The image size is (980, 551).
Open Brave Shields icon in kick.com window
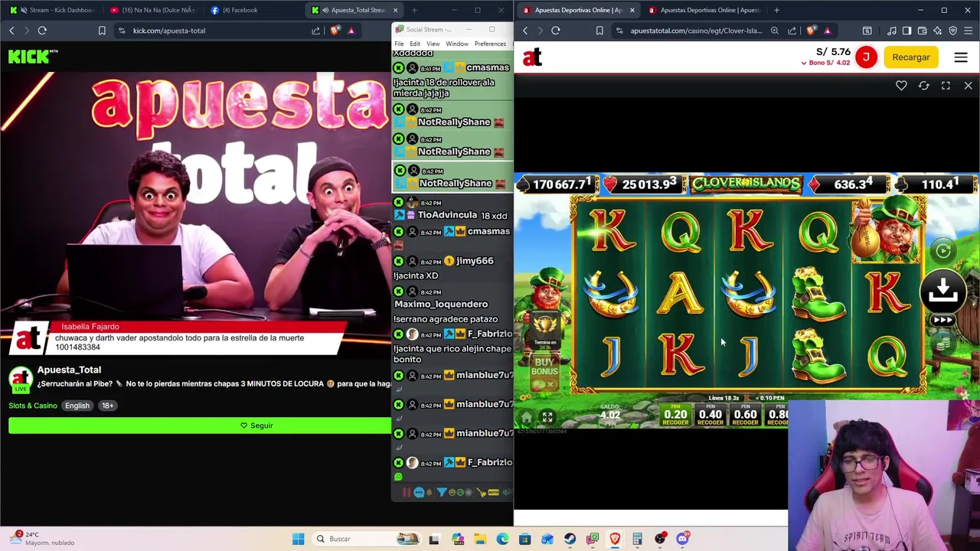[x=335, y=31]
